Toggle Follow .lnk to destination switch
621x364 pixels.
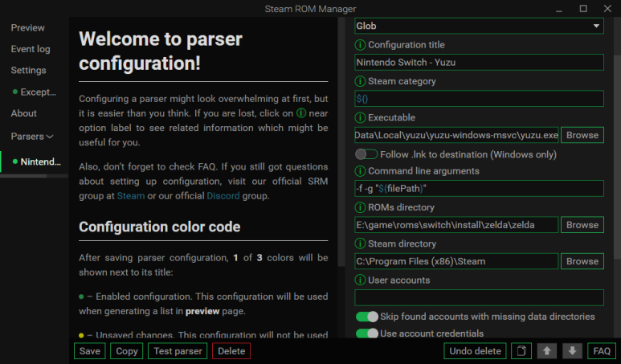[x=366, y=154]
